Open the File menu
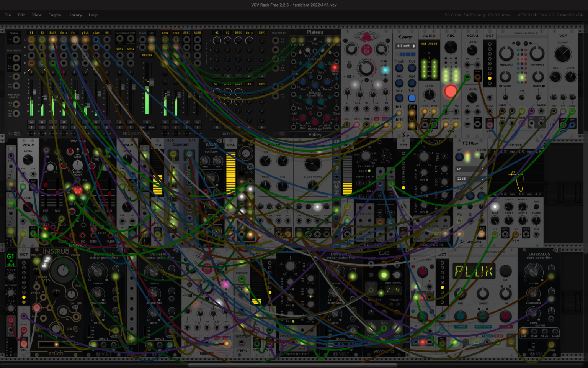The image size is (588, 368). pyautogui.click(x=8, y=15)
